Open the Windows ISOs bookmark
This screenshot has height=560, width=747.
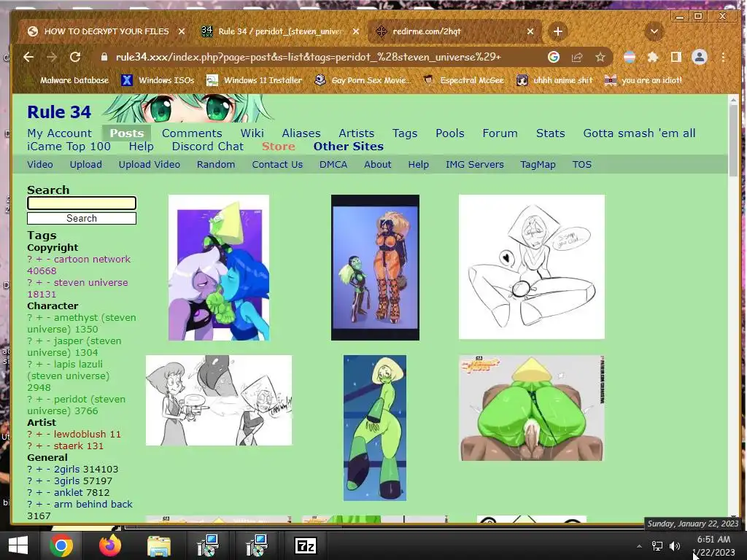pos(158,80)
